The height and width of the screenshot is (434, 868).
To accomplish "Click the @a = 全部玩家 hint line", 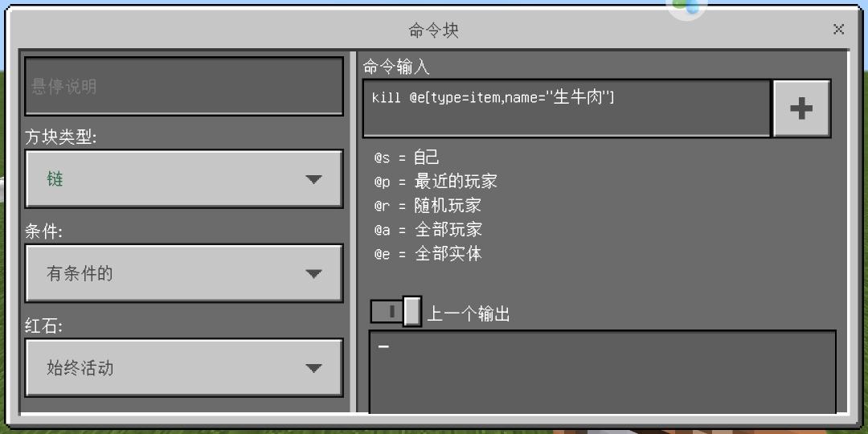I will [x=428, y=230].
